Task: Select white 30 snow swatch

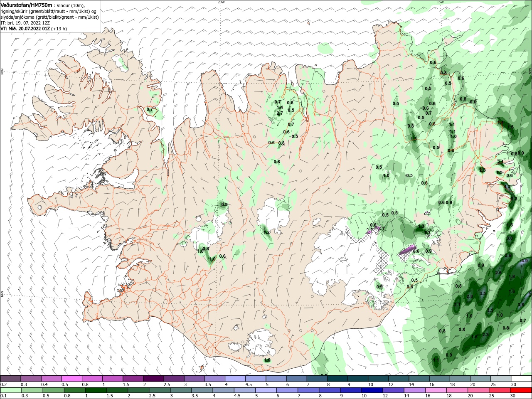Action: 522,379
